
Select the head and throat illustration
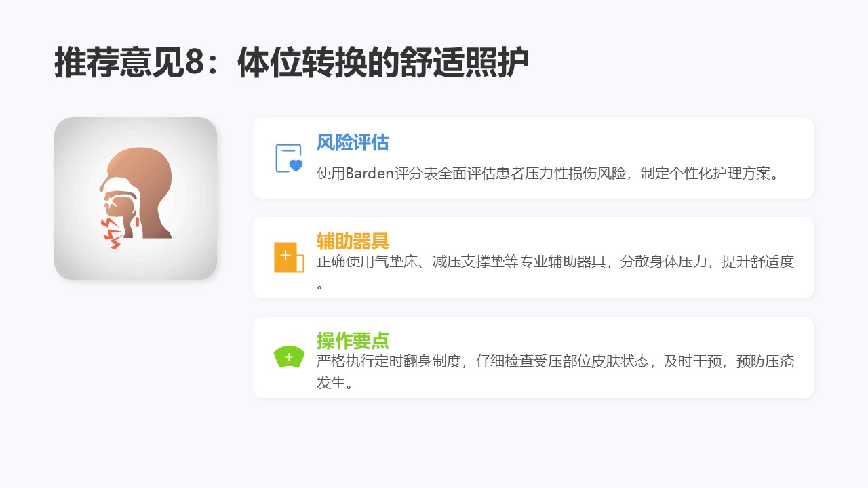[136, 199]
